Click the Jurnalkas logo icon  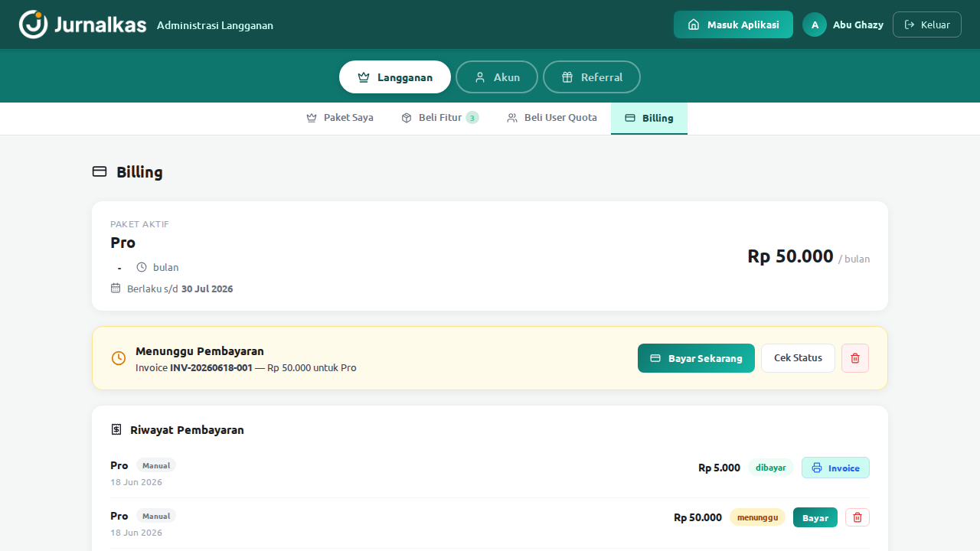click(34, 24)
